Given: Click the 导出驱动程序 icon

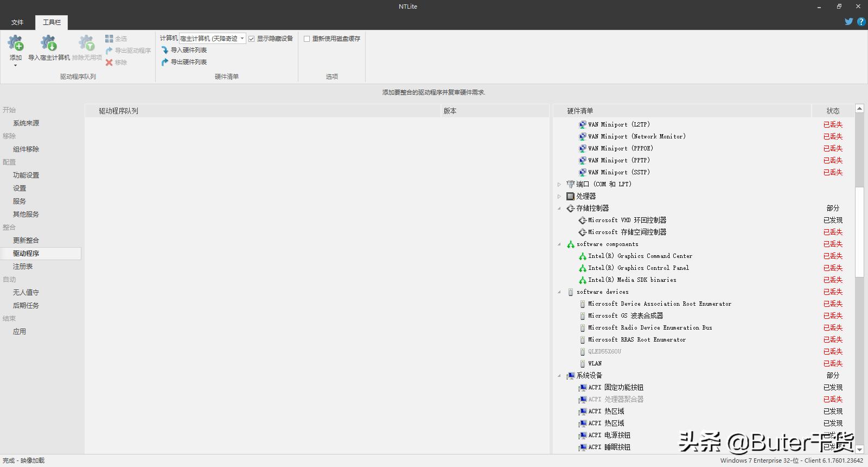Looking at the screenshot, I should pos(109,51).
